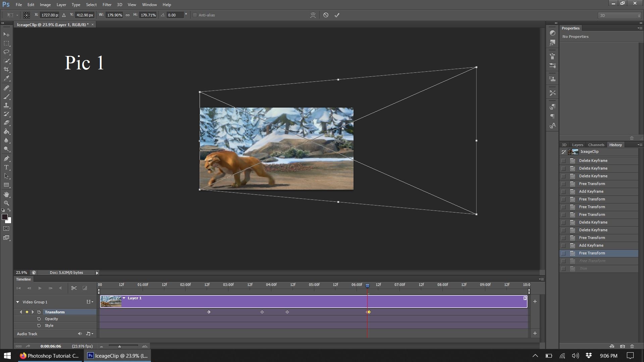Cancel the transform with the prohibit button

coord(325,15)
